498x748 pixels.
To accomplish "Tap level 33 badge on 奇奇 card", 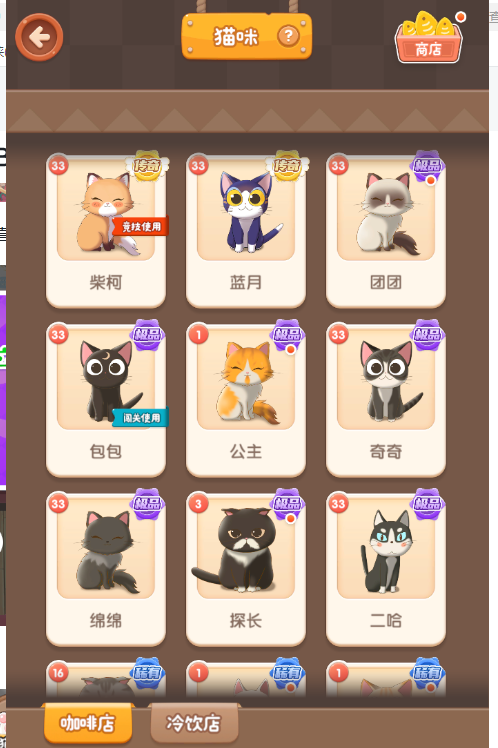I will tap(338, 334).
